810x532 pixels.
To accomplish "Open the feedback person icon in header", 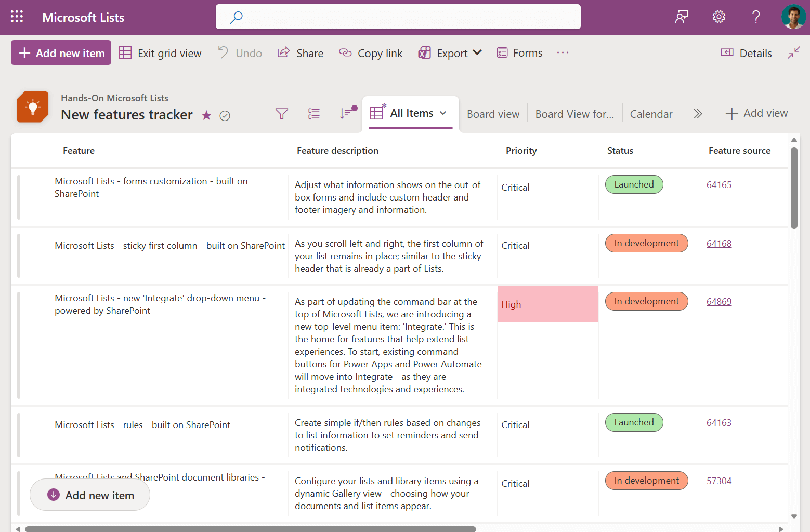I will pos(681,17).
